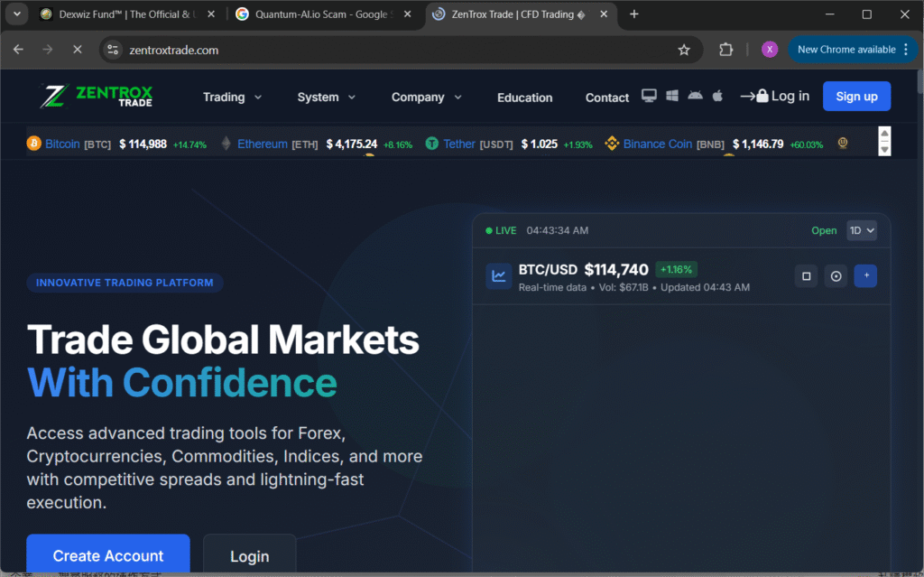Open the Education menu item

[524, 97]
